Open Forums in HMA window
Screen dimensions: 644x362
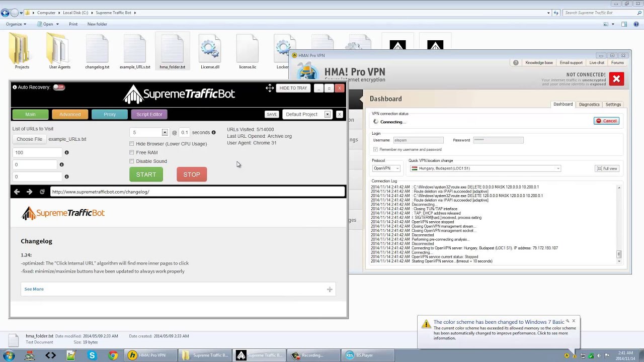coord(617,63)
